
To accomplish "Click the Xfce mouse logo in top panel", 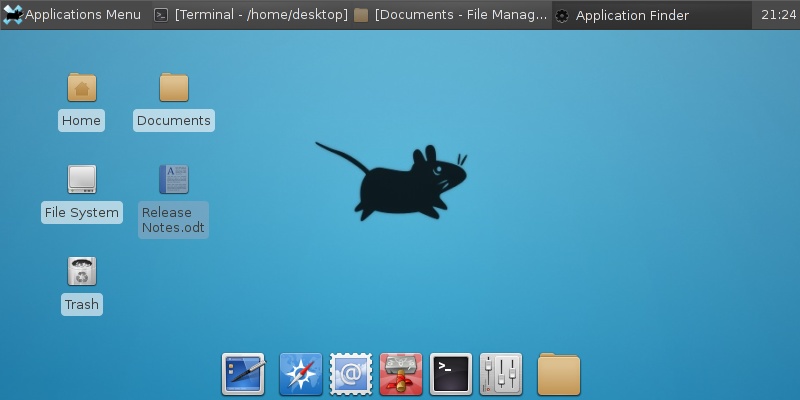I will click(x=13, y=15).
